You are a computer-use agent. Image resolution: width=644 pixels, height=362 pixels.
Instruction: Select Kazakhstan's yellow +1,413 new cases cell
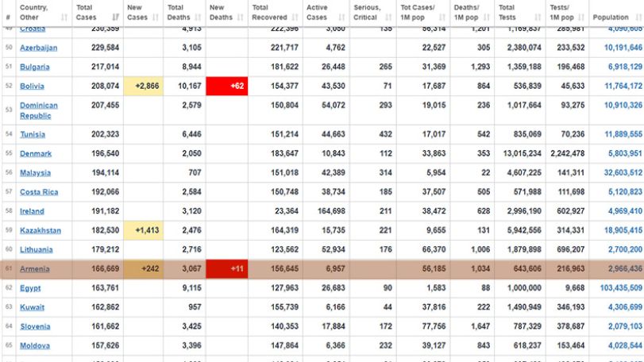[x=144, y=230]
